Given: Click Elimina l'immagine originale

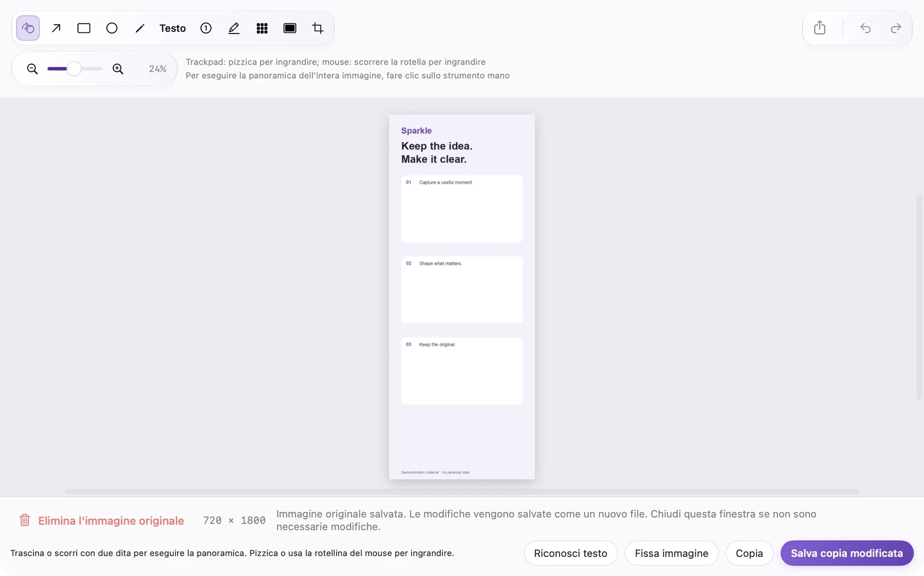Looking at the screenshot, I should (111, 521).
